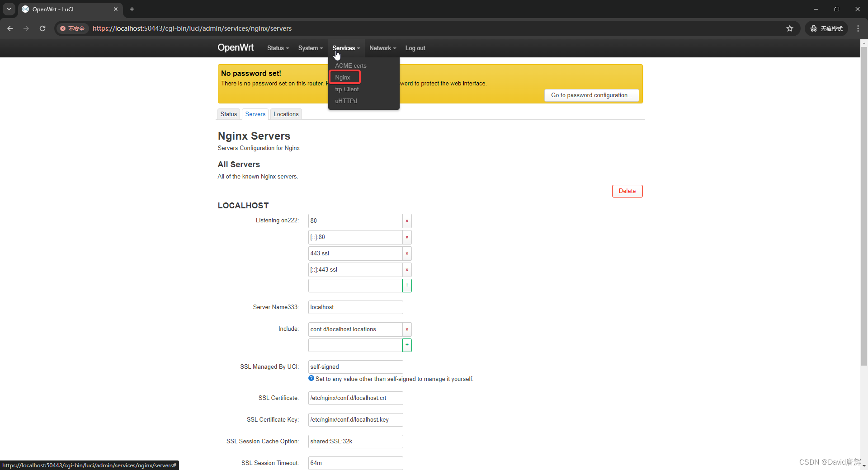Focus the empty new listening entry field
Viewport: 868px width, 470px height.
(x=355, y=286)
